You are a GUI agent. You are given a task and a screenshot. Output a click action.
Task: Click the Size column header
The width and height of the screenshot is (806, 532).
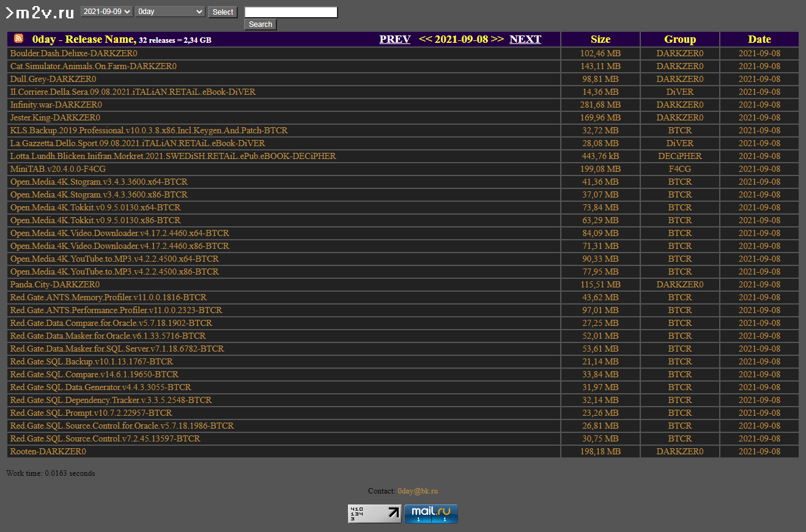[x=601, y=39]
